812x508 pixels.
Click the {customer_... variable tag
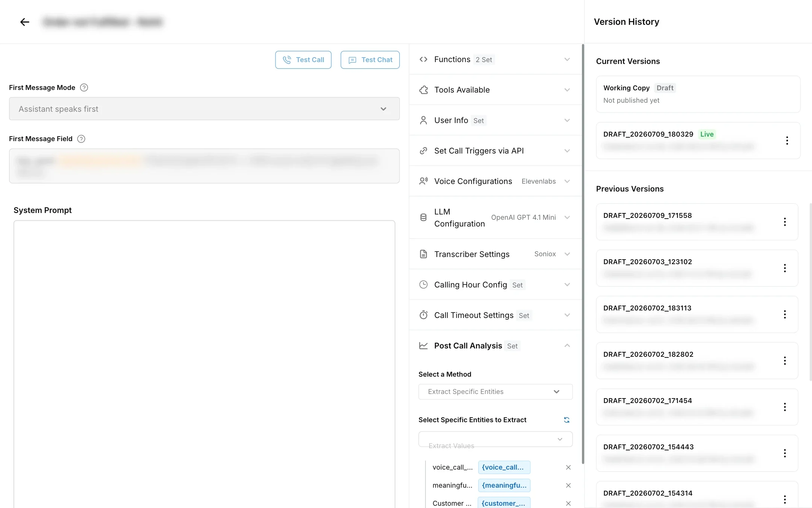(504, 503)
